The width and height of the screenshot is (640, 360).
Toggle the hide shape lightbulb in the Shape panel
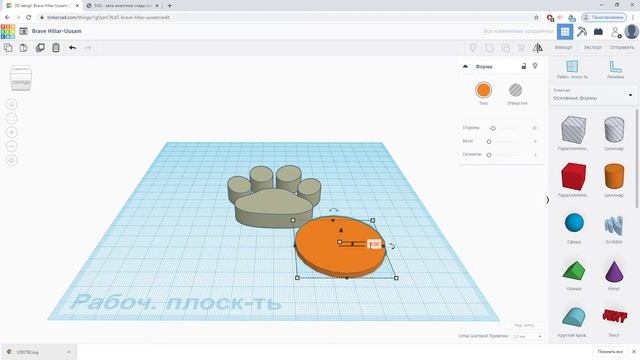click(x=535, y=66)
